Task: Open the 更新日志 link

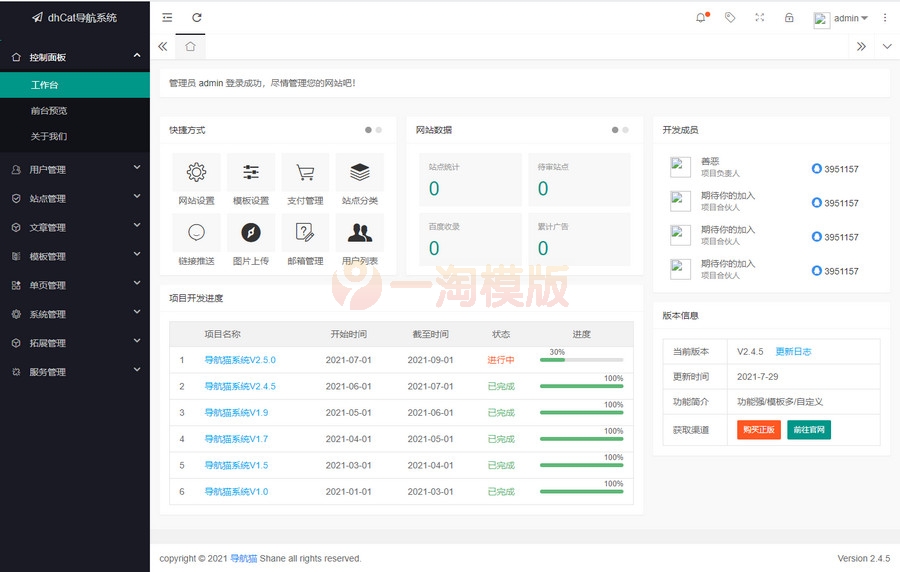Action: [x=793, y=352]
